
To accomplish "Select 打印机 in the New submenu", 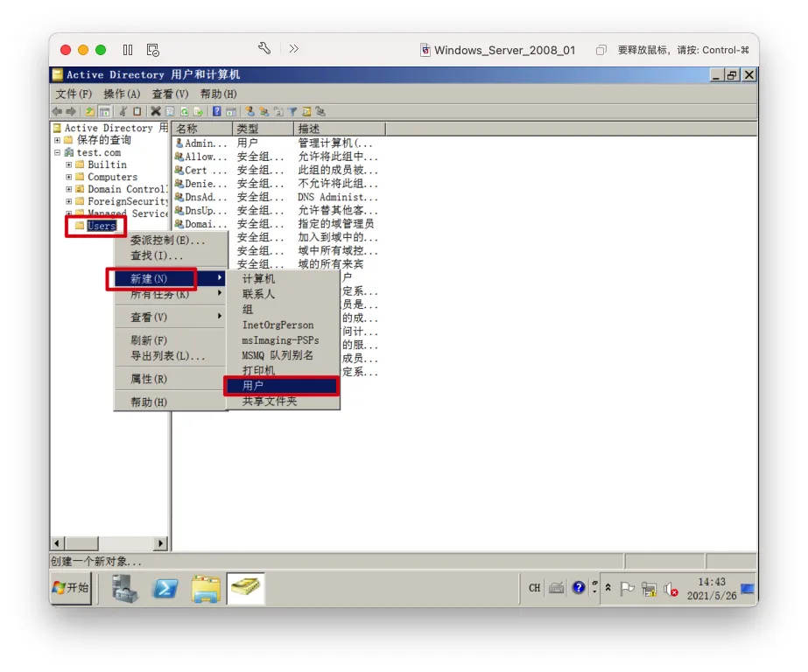I will pyautogui.click(x=283, y=370).
